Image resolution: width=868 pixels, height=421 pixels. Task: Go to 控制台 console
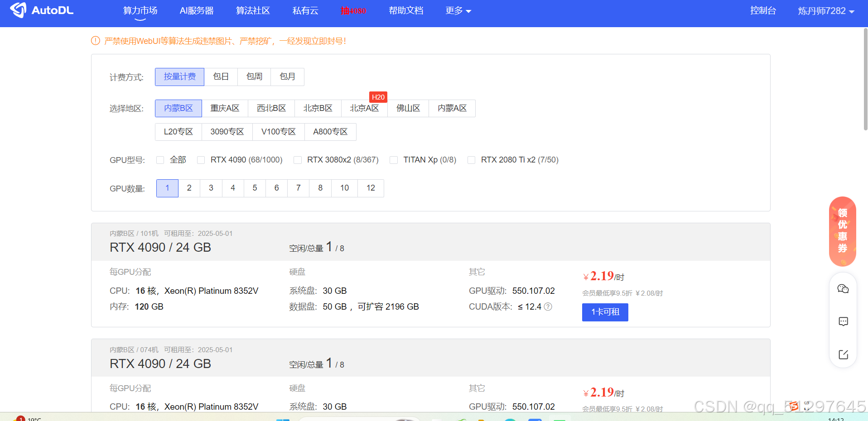pos(763,10)
